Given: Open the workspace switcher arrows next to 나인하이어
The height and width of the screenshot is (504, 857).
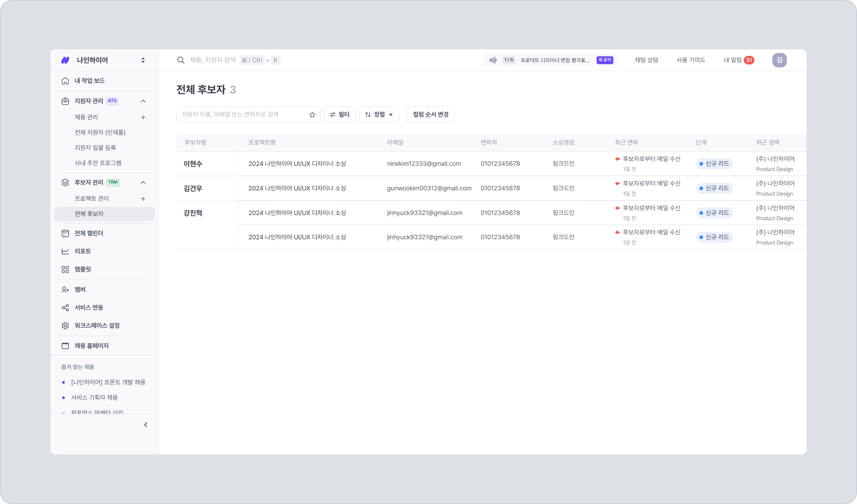Looking at the screenshot, I should coord(143,60).
